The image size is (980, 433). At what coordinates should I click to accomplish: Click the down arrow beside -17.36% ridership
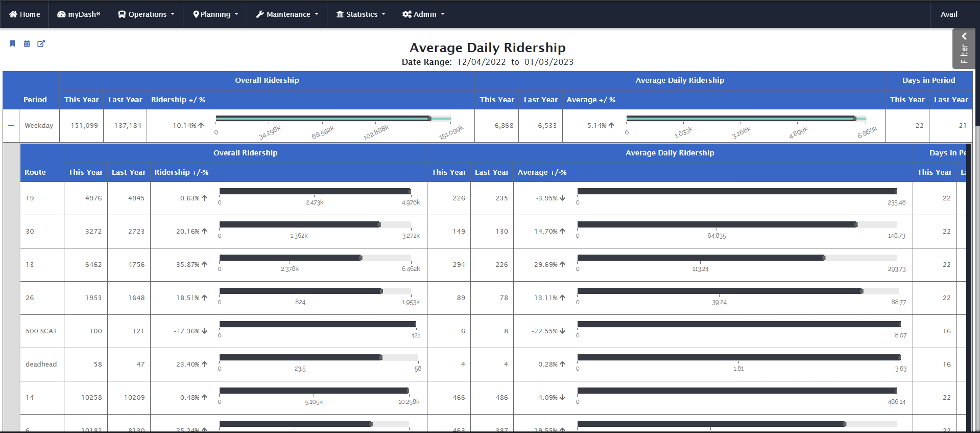pos(205,331)
